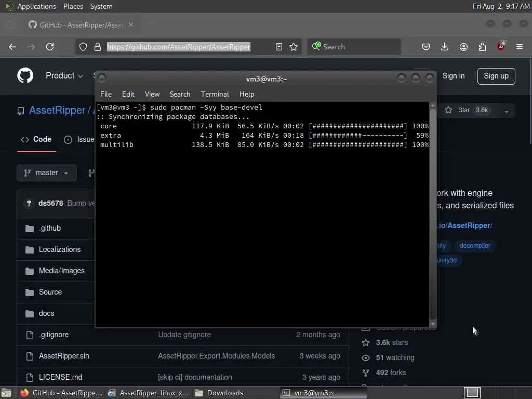The image size is (532, 399).
Task: Click the 3.6k stars link
Action: point(392,343)
